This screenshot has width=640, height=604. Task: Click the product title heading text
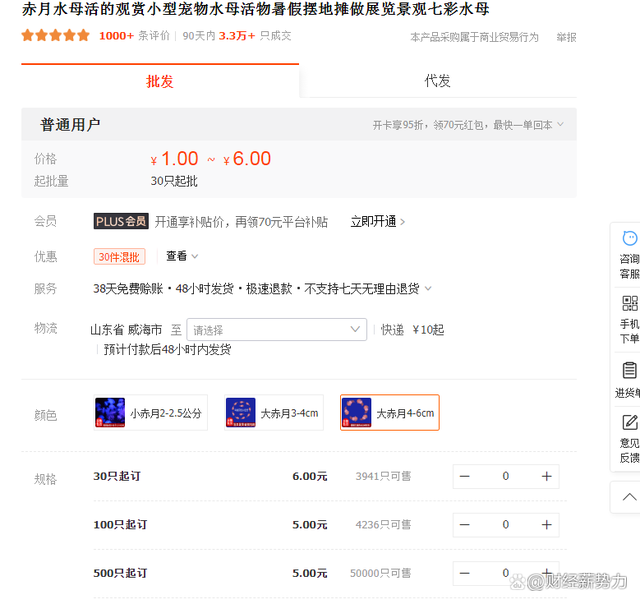pyautogui.click(x=256, y=9)
